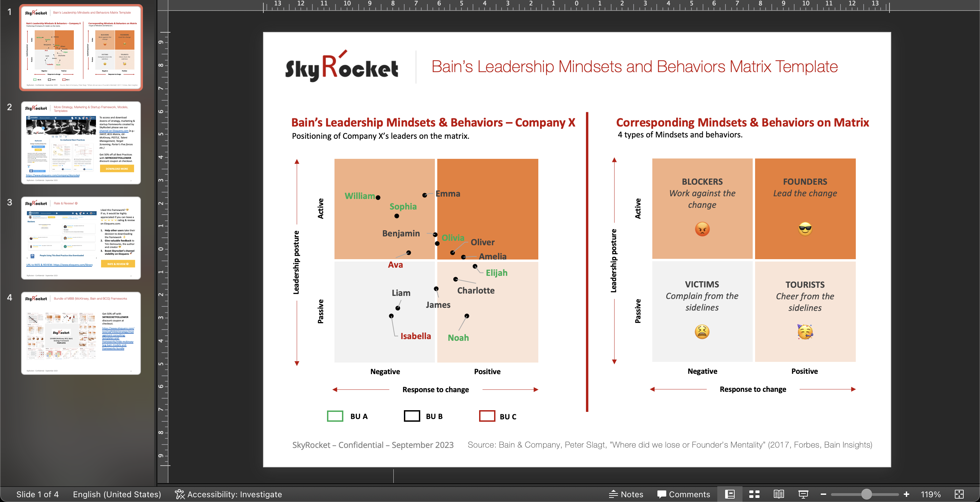Click left chart Response to change label
Viewport: 980px width, 502px height.
tap(436, 389)
